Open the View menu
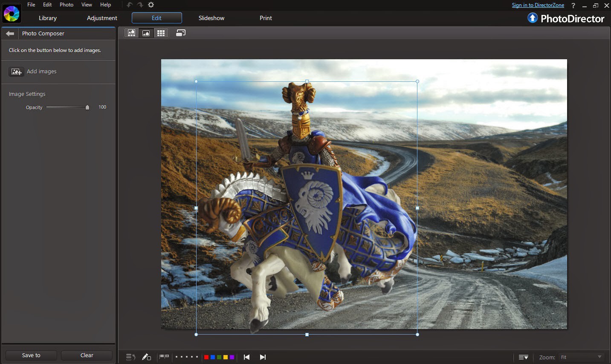The width and height of the screenshot is (611, 364). pos(87,5)
